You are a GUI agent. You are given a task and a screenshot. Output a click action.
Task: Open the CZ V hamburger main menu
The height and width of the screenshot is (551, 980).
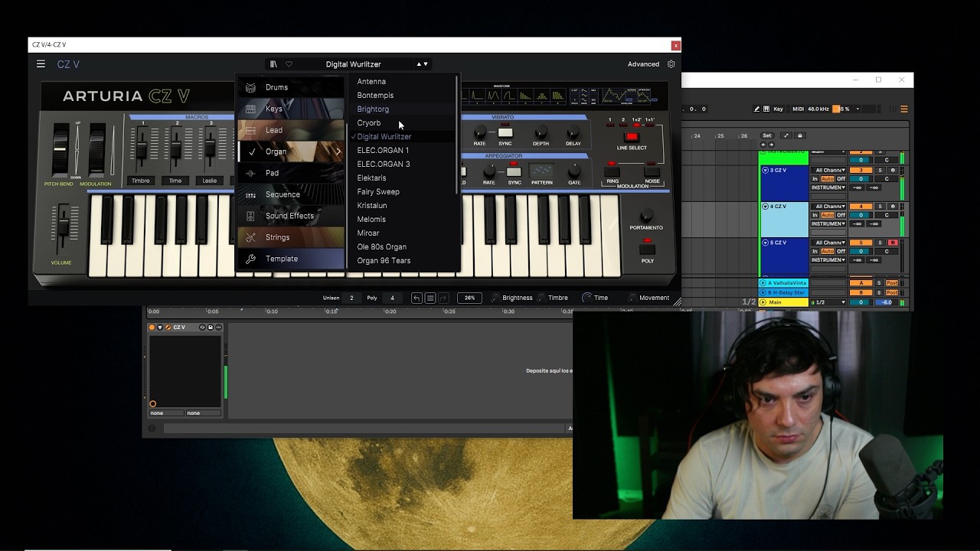(x=41, y=64)
